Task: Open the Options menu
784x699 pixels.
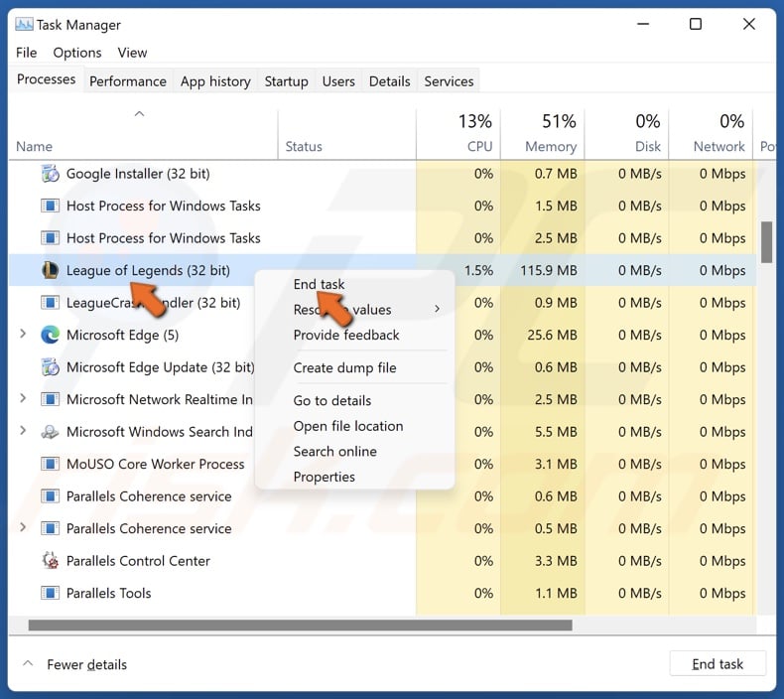Action: pyautogui.click(x=77, y=53)
